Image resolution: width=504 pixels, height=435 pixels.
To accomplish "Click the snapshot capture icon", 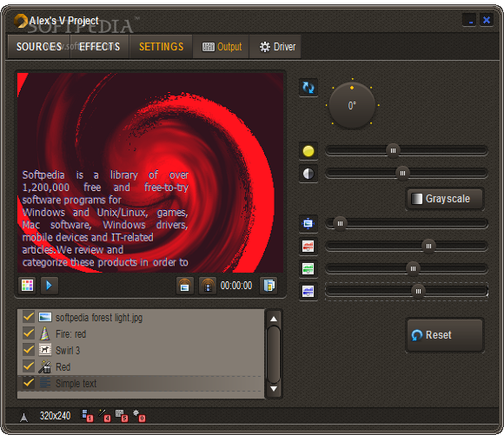I will 185,286.
